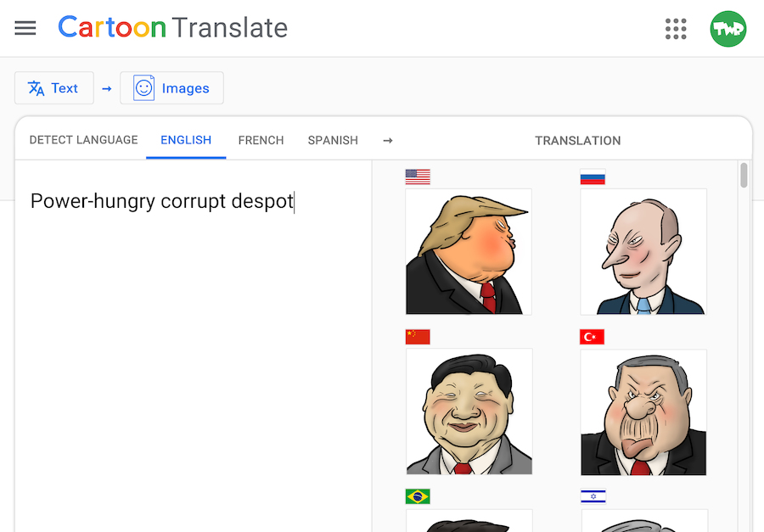Click the translation results scrollbar
The image size is (764, 532).
[x=744, y=176]
